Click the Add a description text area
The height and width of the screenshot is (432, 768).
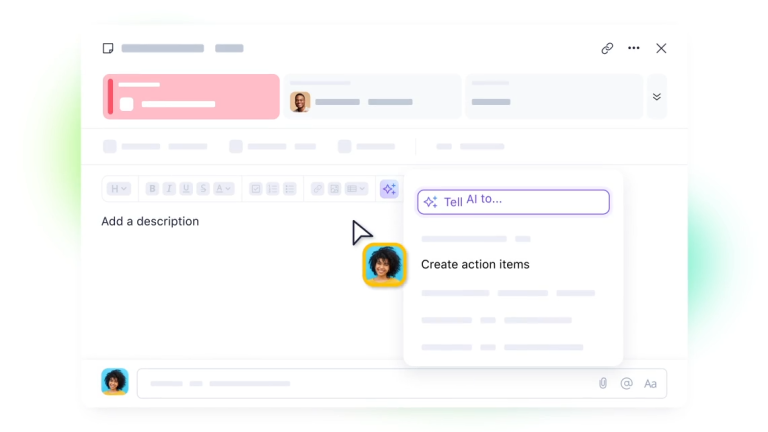pyautogui.click(x=150, y=221)
